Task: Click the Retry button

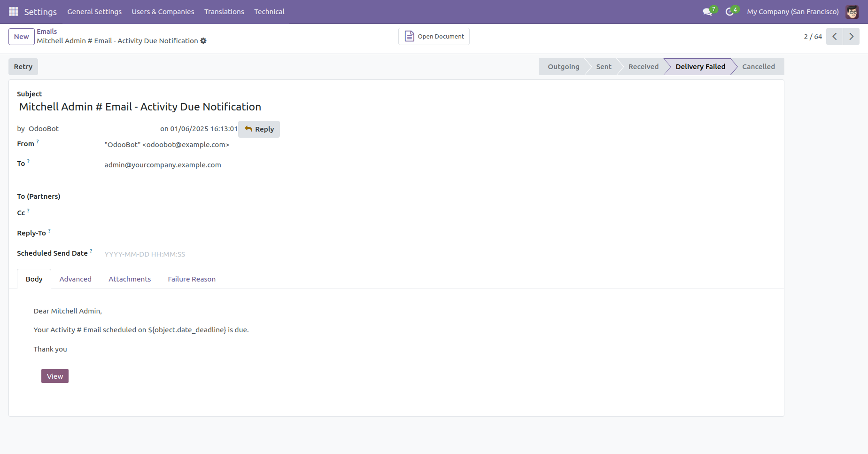Action: (23, 67)
